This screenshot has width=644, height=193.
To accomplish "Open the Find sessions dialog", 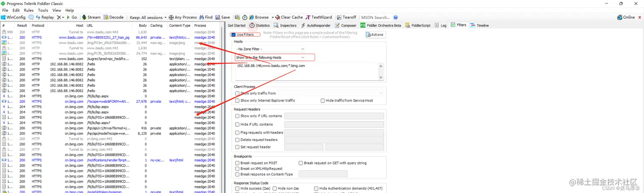I will (205, 17).
